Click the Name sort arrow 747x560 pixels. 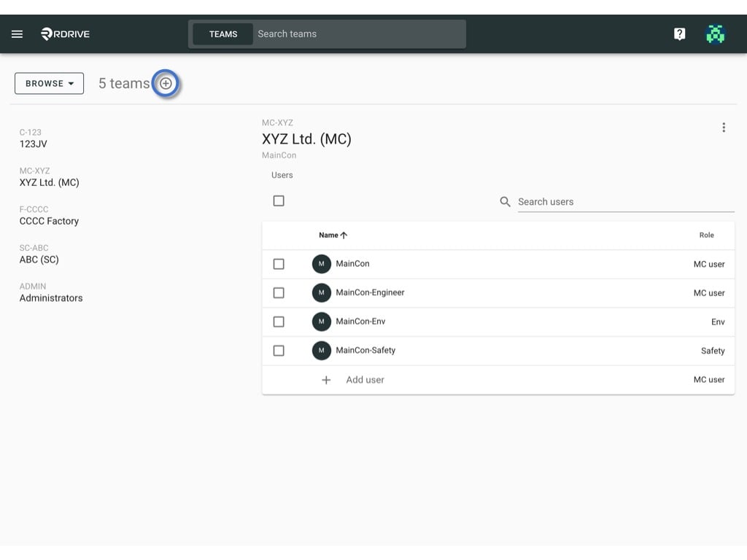(x=344, y=236)
